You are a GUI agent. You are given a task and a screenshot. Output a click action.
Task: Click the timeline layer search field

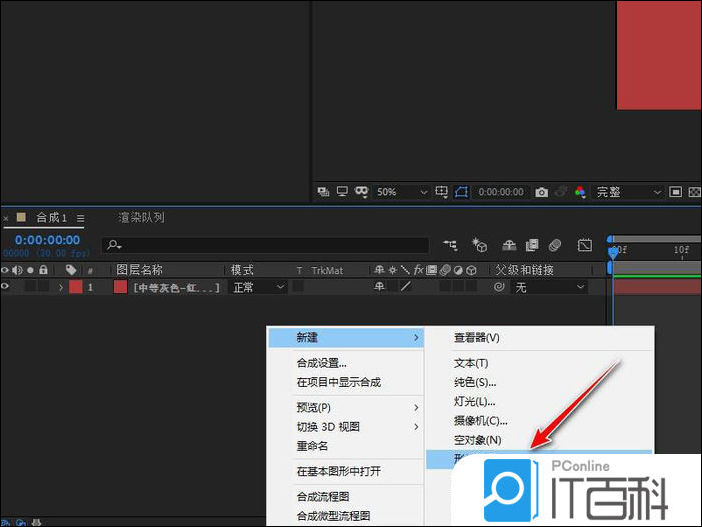tap(265, 245)
